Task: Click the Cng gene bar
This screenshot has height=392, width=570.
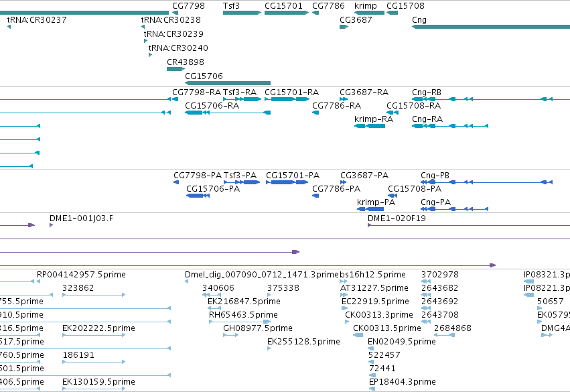Action: pos(491,27)
